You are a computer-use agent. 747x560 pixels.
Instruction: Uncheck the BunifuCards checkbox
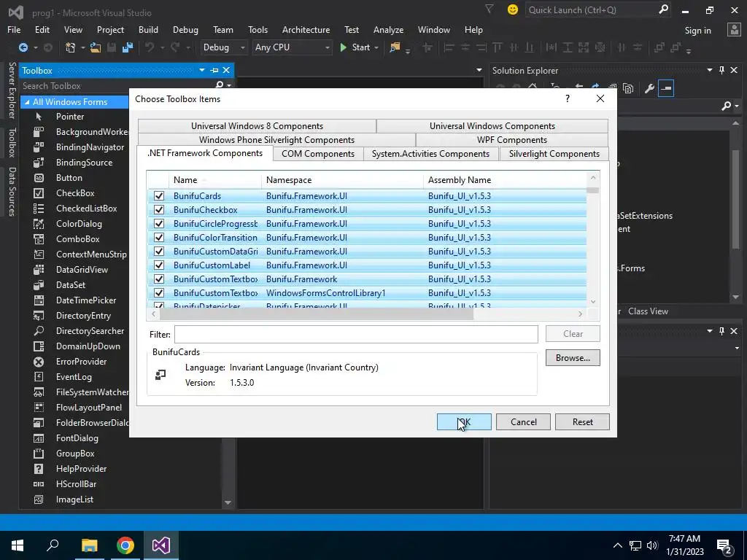(158, 195)
